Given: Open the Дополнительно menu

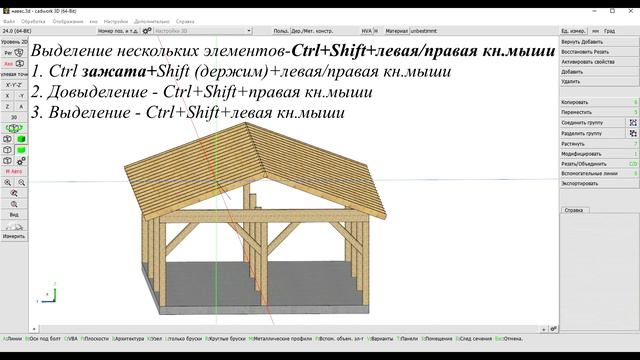Looking at the screenshot, I should (152, 21).
